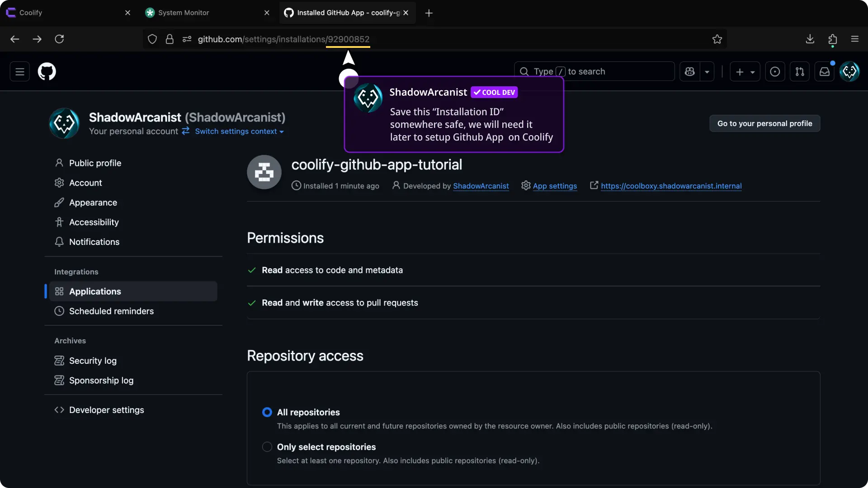Open Developer settings in the sidebar

coord(106,410)
